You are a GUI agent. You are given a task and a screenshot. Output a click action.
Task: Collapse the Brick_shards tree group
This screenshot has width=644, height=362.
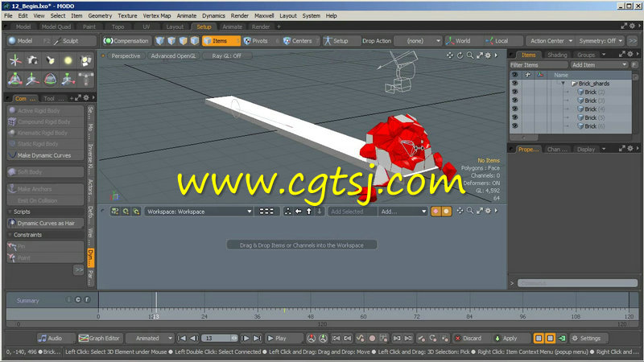pyautogui.click(x=563, y=84)
